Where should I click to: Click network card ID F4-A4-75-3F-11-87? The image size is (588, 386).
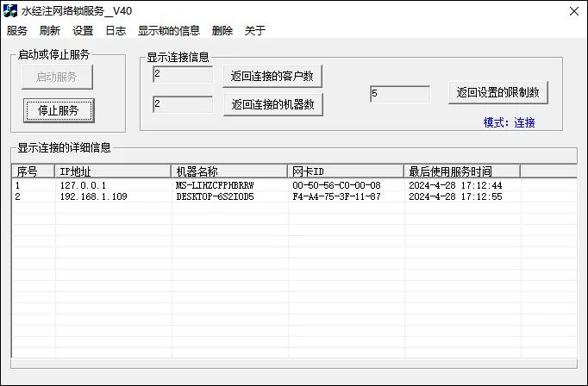click(x=336, y=196)
